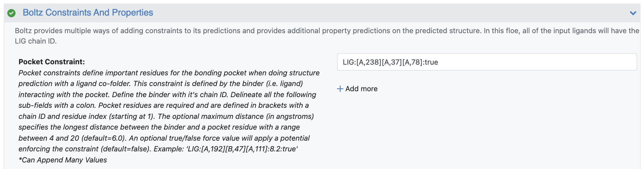Click the 'between 4 and 20 (default=6.0)' line
644x169 pixels.
pyautogui.click(x=164, y=138)
